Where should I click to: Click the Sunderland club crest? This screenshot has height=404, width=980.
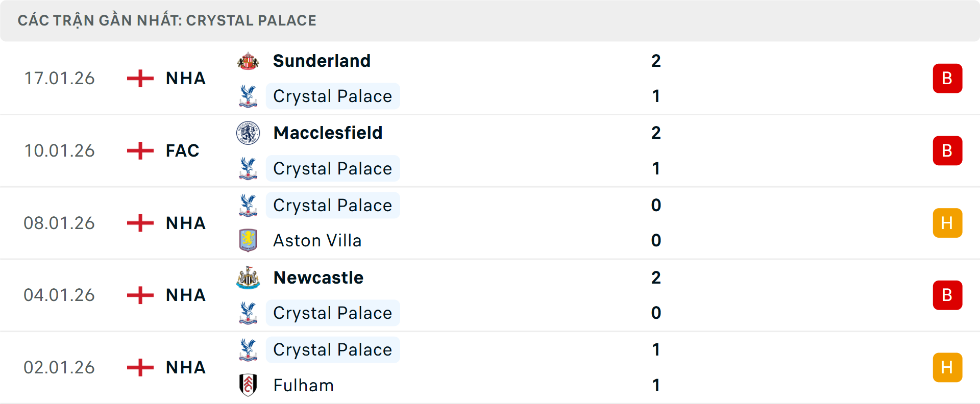click(x=249, y=60)
